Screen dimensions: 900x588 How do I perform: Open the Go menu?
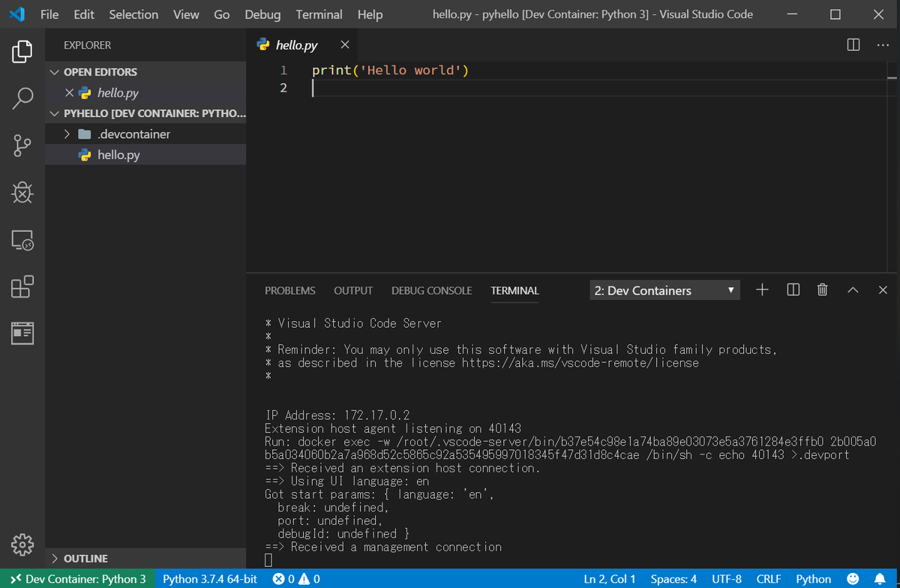(222, 14)
